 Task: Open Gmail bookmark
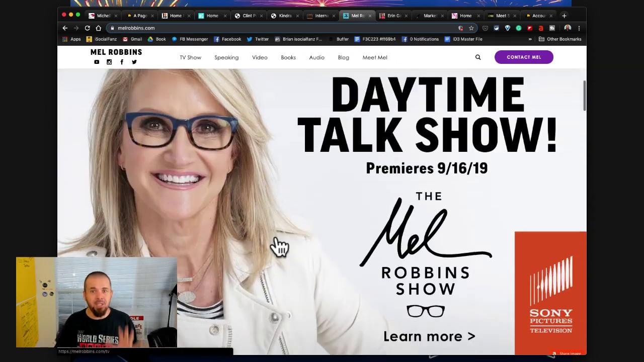pyautogui.click(x=132, y=39)
